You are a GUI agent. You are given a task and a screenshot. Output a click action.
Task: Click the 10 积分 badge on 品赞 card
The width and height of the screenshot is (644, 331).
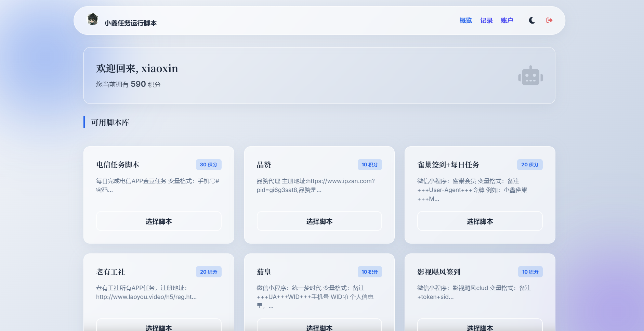[x=370, y=164]
